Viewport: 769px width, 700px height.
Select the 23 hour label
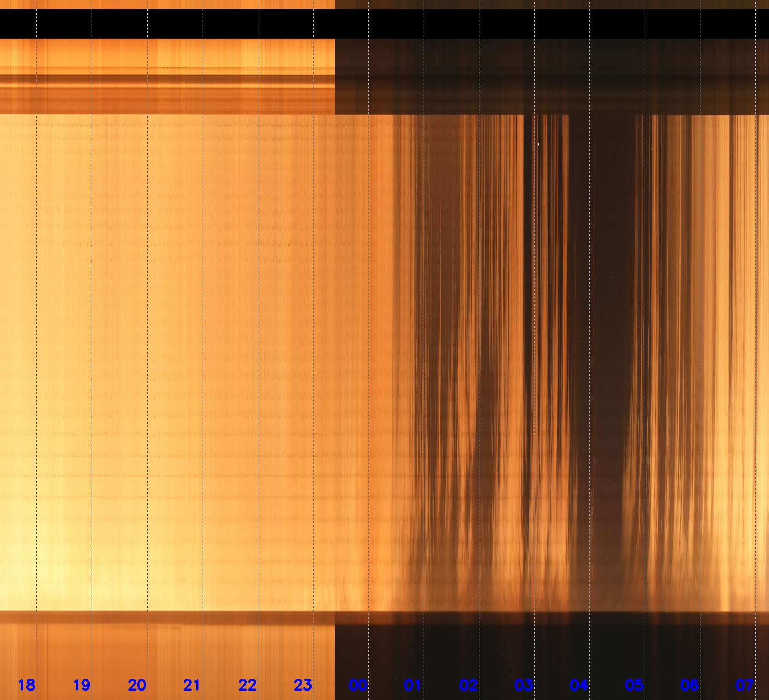tap(303, 685)
